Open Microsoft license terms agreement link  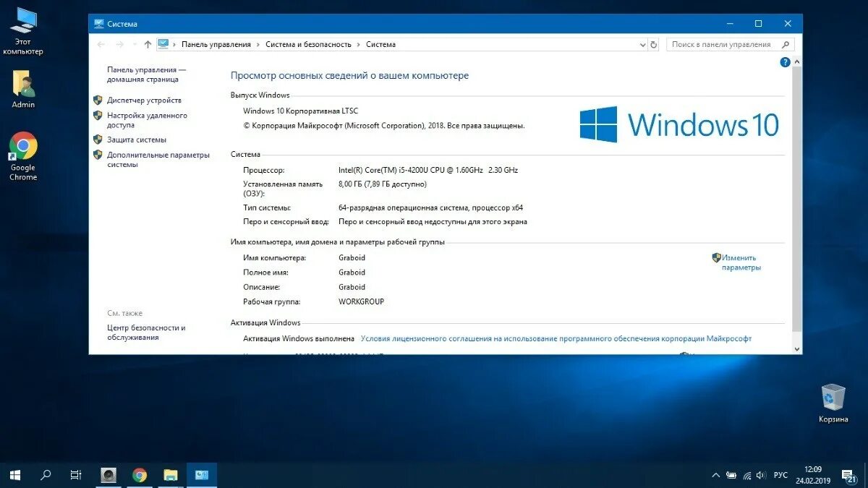[x=556, y=338]
